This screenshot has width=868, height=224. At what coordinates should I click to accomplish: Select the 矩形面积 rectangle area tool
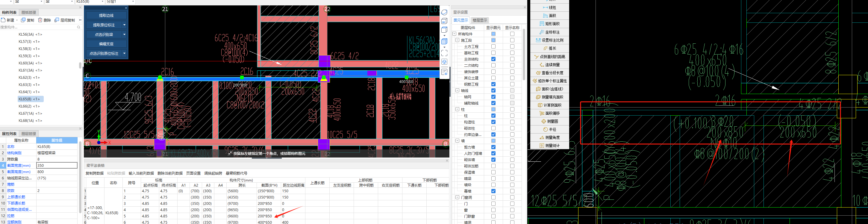[550, 24]
